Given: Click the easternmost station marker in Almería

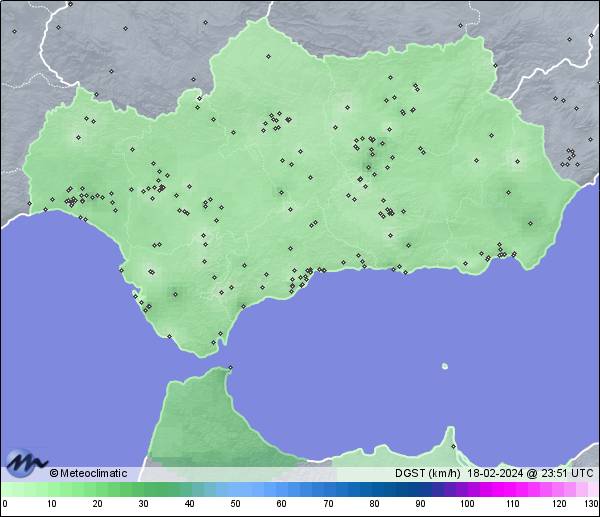Looking at the screenshot, I should [x=530, y=223].
